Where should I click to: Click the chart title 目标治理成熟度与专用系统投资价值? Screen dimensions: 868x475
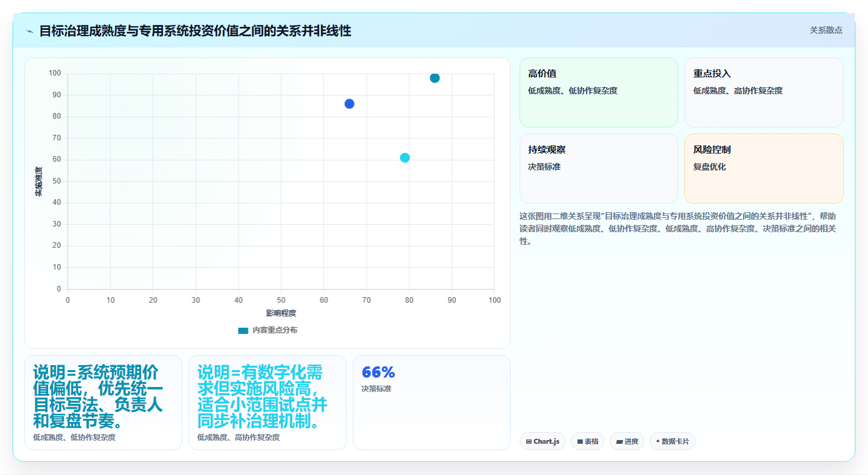(195, 31)
